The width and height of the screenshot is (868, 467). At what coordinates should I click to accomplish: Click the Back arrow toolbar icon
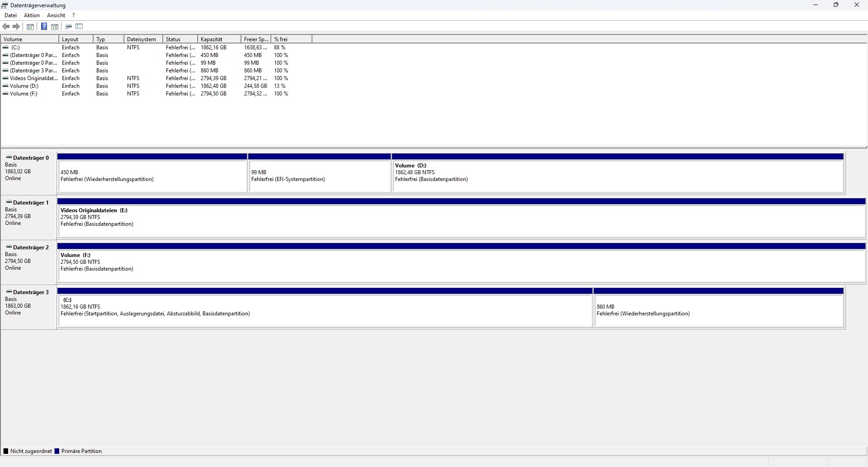[6, 27]
